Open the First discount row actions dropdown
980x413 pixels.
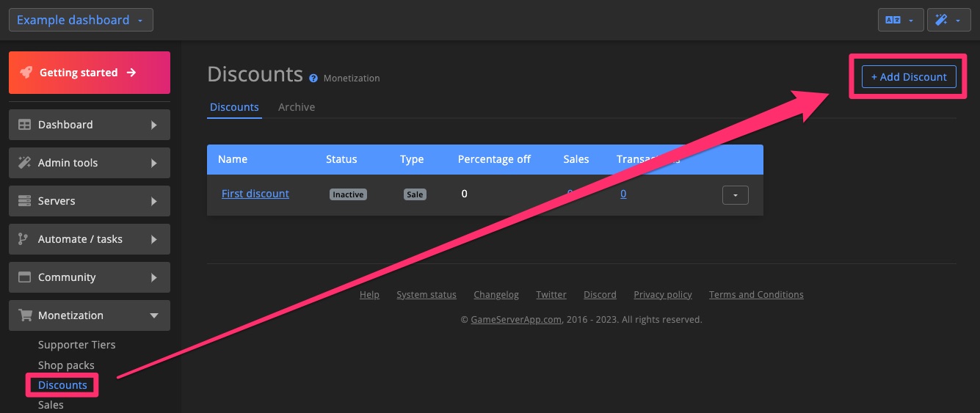coord(736,194)
